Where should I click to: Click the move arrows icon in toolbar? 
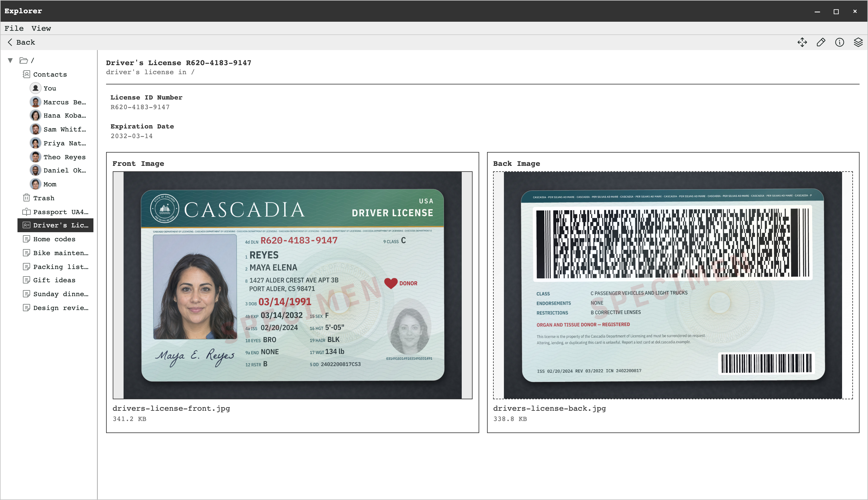pos(802,42)
